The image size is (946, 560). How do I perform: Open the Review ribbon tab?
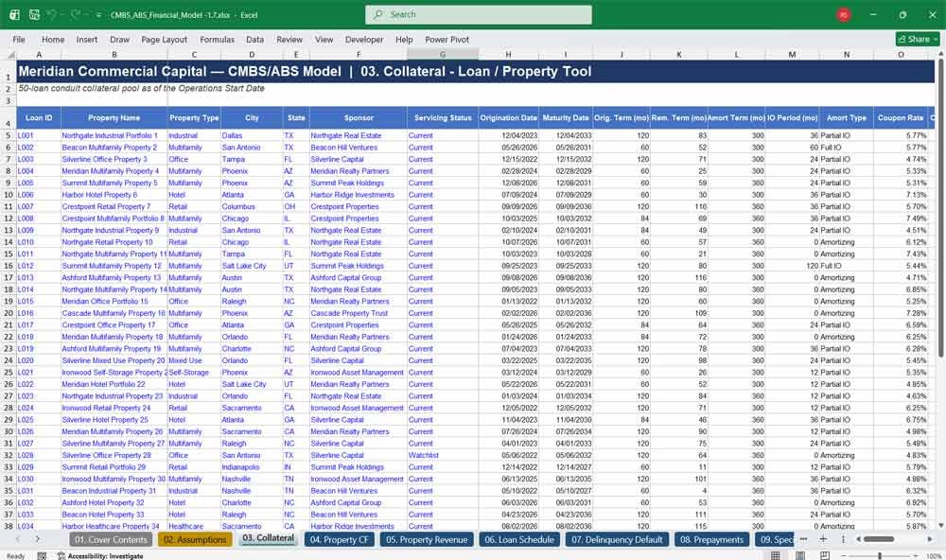coord(289,39)
